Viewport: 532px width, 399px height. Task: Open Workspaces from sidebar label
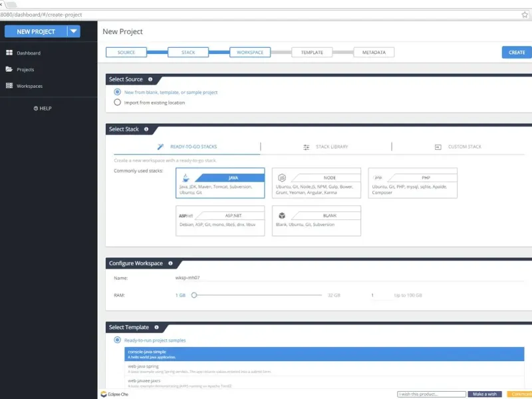(29, 86)
